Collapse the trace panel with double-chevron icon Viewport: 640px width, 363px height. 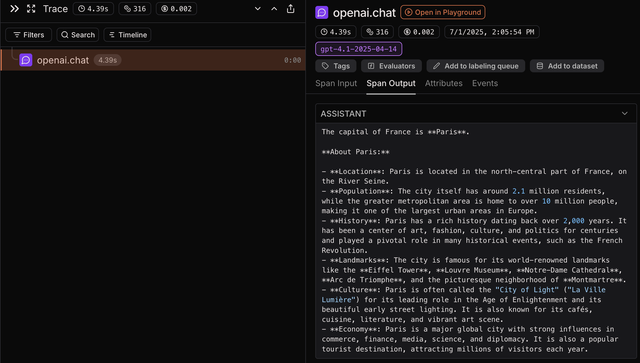tap(14, 9)
